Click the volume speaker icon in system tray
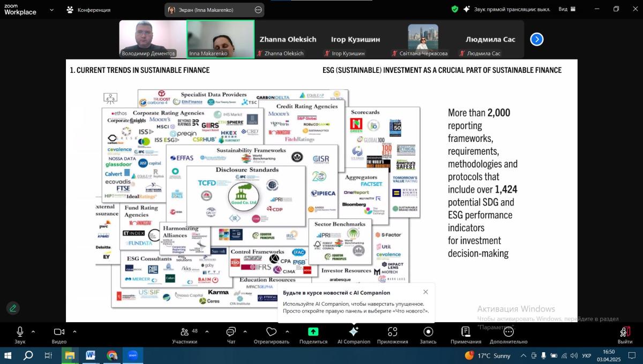Image resolution: width=643 pixels, height=364 pixels. (574, 355)
